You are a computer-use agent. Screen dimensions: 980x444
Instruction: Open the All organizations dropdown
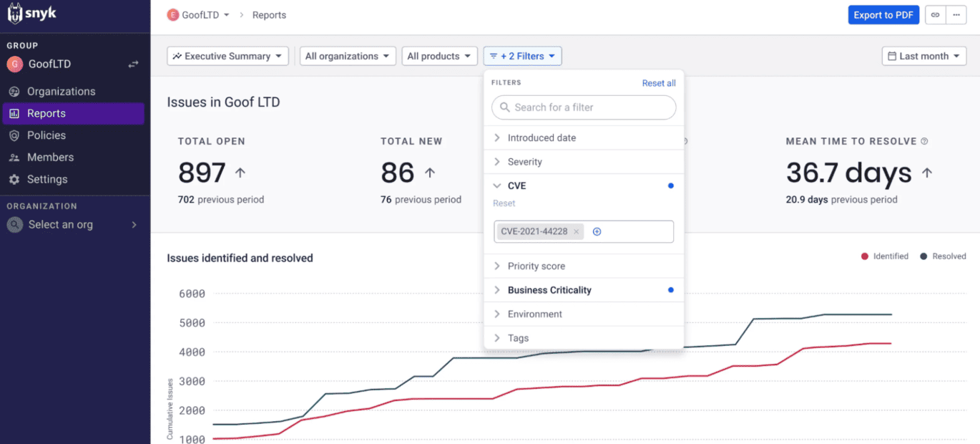pos(348,56)
